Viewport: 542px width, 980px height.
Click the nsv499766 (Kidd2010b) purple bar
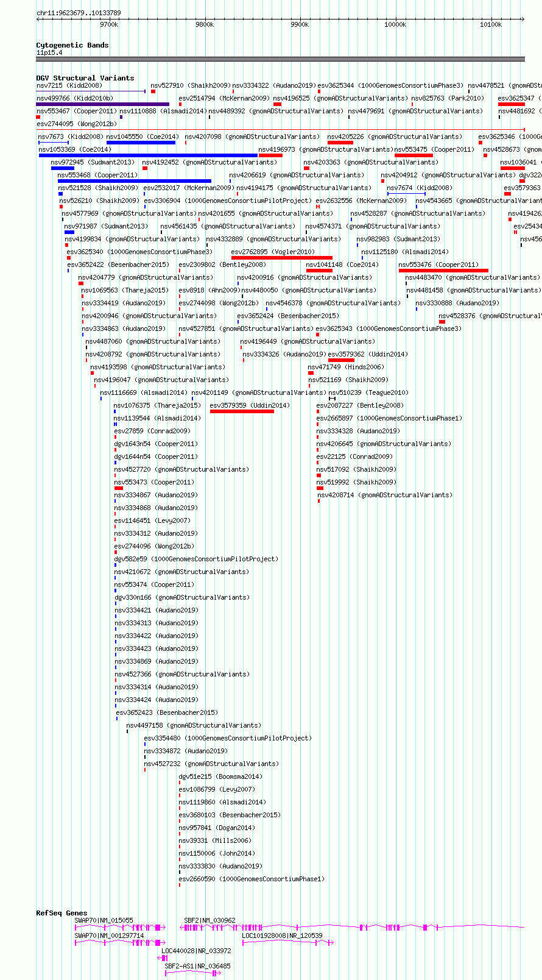[103, 104]
